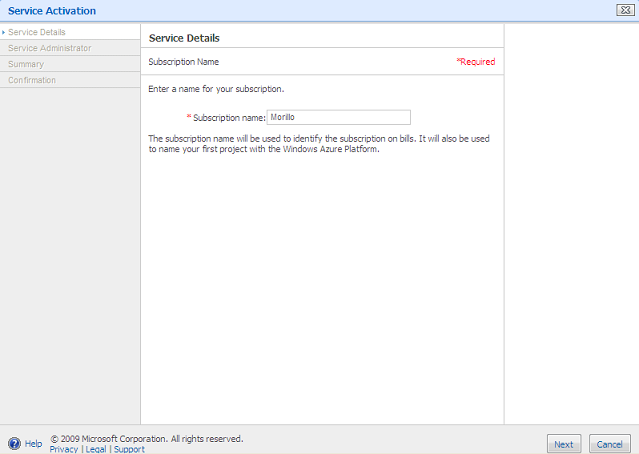Click the Service Details heading
639x454 pixels.
pyautogui.click(x=184, y=38)
